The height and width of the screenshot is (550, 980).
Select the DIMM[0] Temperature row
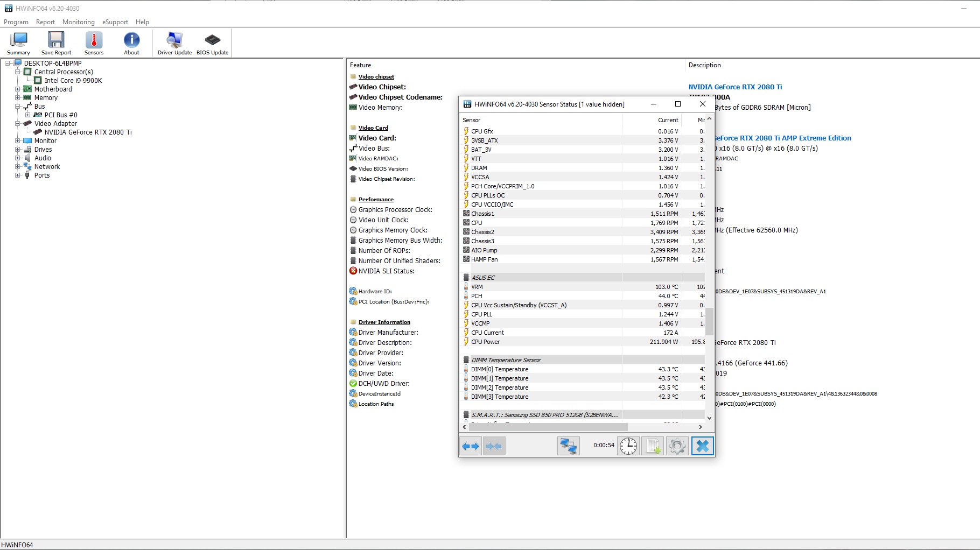pos(583,369)
